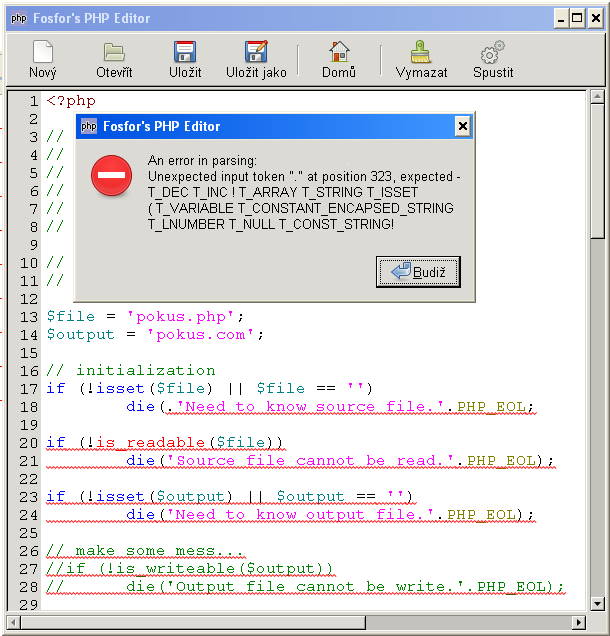The image size is (610, 636).
Task: Click the Nový new file icon
Action: [x=43, y=52]
